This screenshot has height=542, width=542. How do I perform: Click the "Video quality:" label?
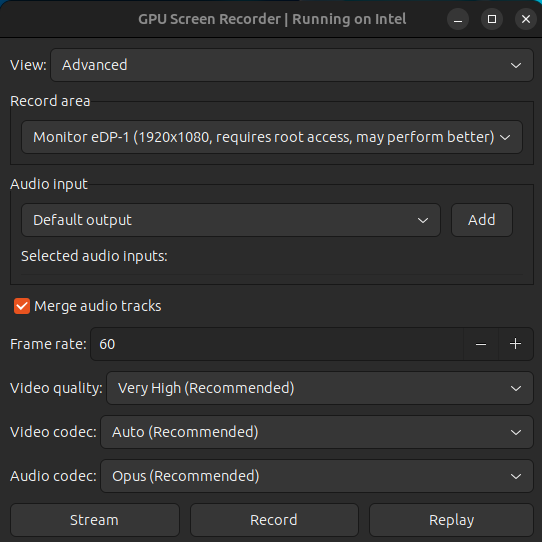[x=56, y=388]
